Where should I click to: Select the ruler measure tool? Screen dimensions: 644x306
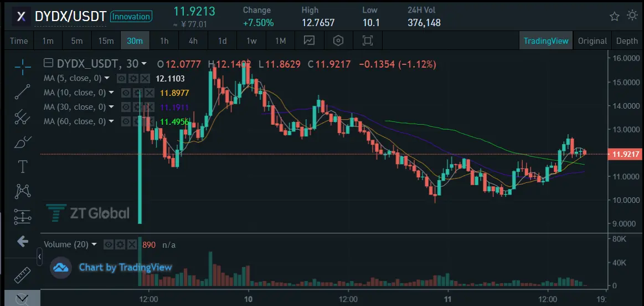click(x=23, y=275)
